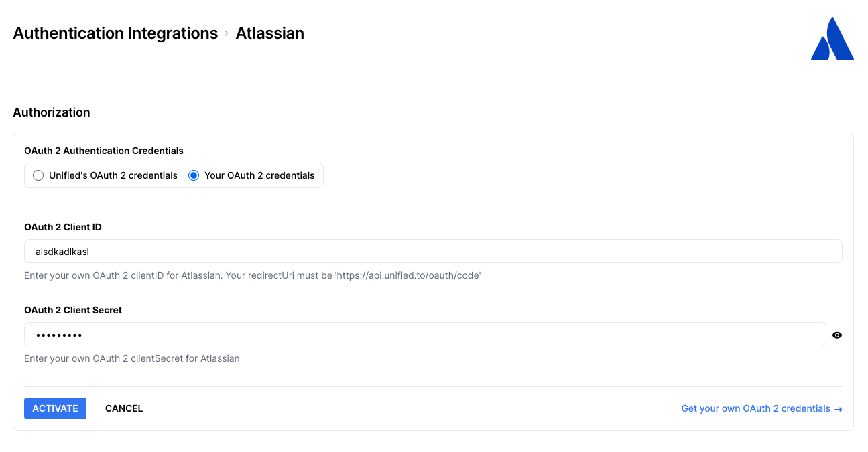
Task: Select Unified's OAuth 2 credentials radio button
Action: (x=38, y=175)
